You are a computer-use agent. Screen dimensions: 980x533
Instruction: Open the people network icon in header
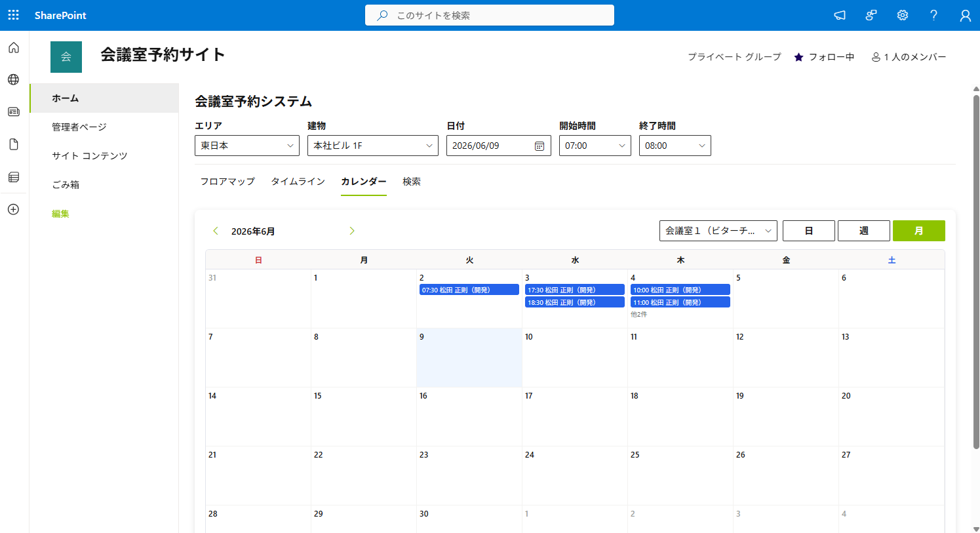871,15
